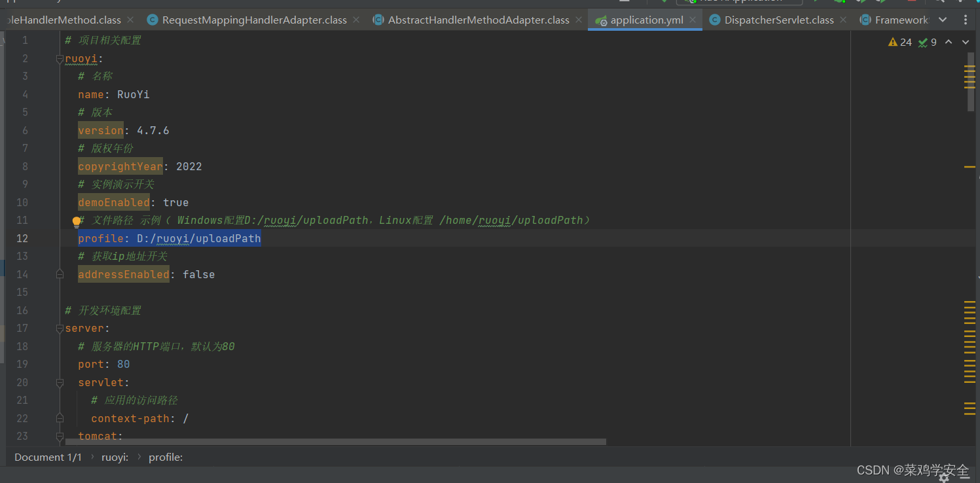This screenshot has height=483, width=980.
Task: Click 'ruoyi:' breadcrumb in bottom bar
Action: [x=115, y=457]
